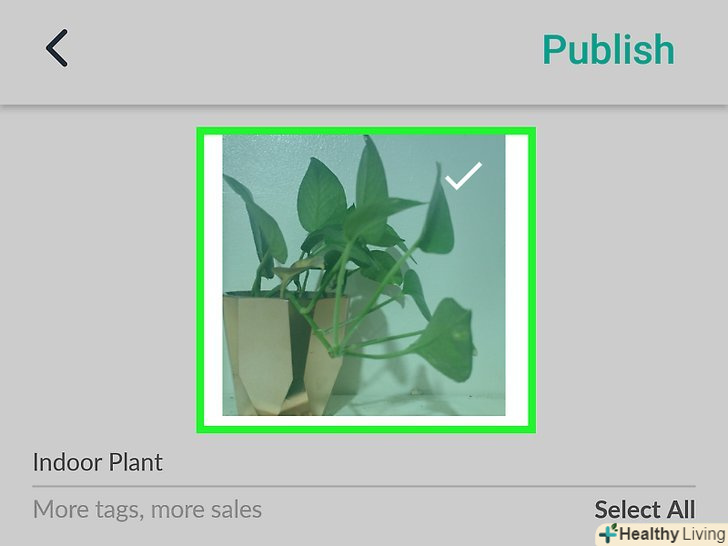Open the Healthy Living watermark link
This screenshot has height=546, width=728.
pos(663,534)
